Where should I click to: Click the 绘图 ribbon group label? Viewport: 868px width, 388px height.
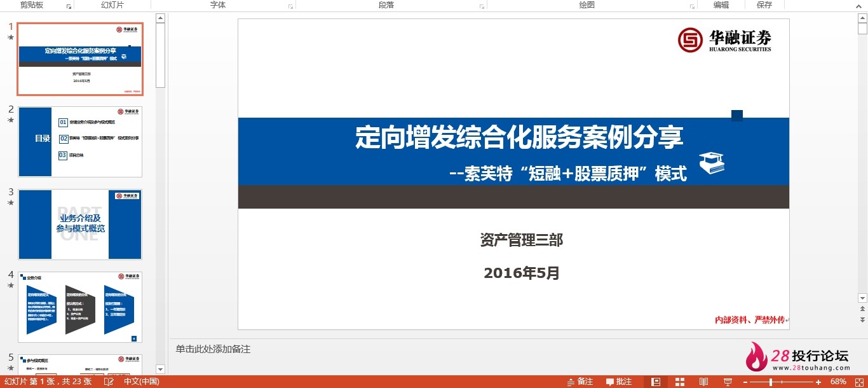[587, 5]
